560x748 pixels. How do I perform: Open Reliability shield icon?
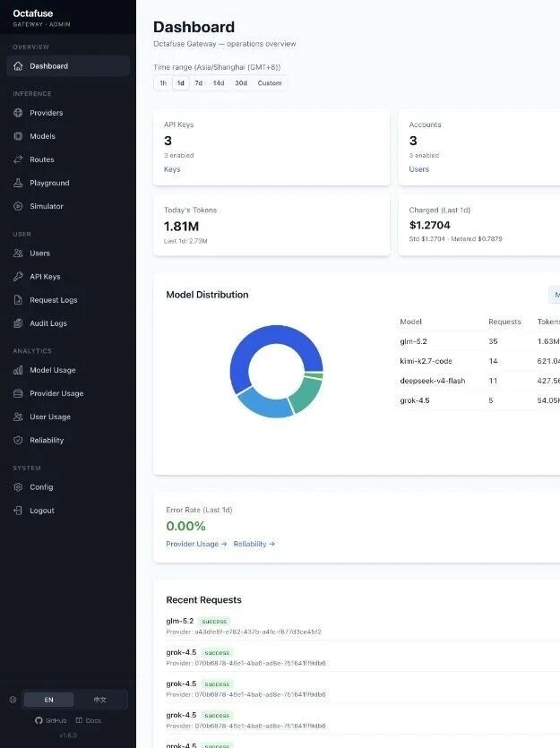(18, 441)
